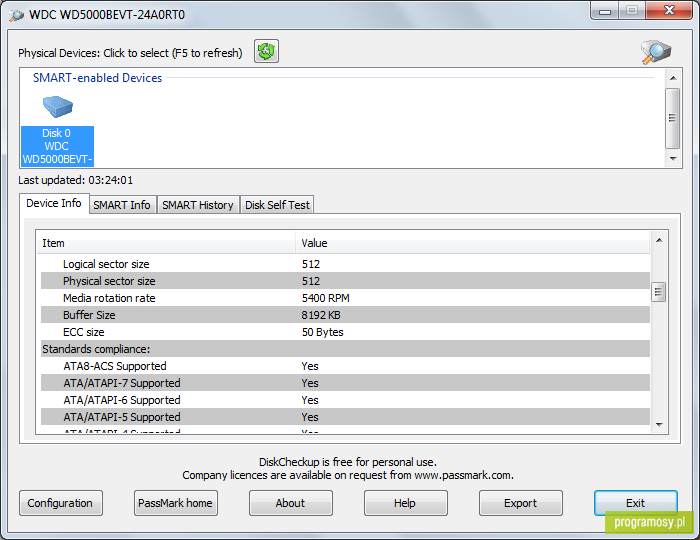This screenshot has width=700, height=540.
Task: Click the Last updated 03:24:01 text
Action: tap(75, 180)
